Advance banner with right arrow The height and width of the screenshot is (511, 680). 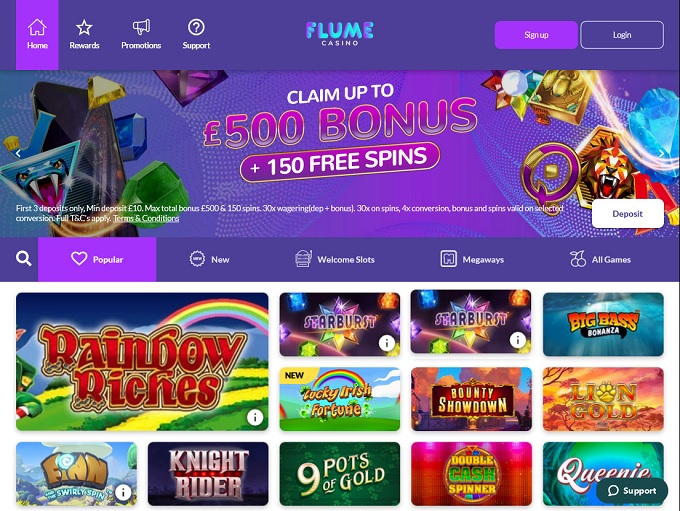661,153
